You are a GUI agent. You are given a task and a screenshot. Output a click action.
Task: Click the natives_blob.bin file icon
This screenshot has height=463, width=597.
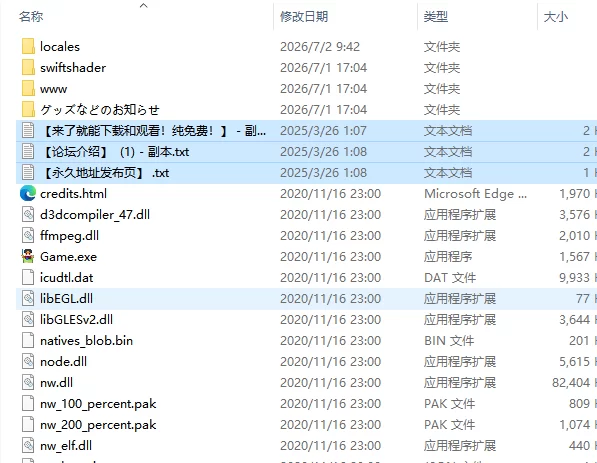tap(28, 340)
